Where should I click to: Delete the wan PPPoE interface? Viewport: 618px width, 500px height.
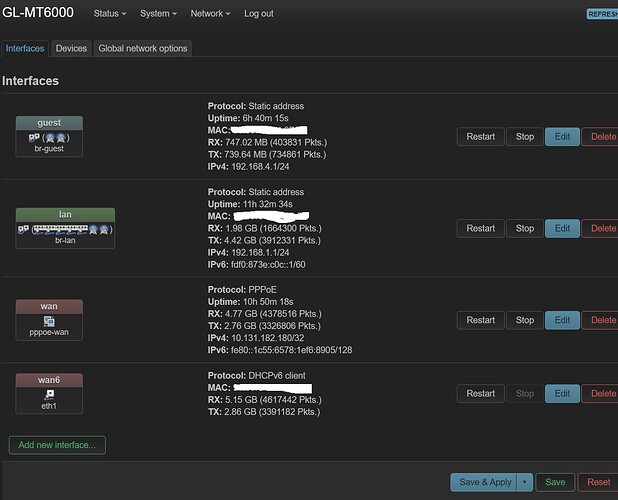coord(600,320)
